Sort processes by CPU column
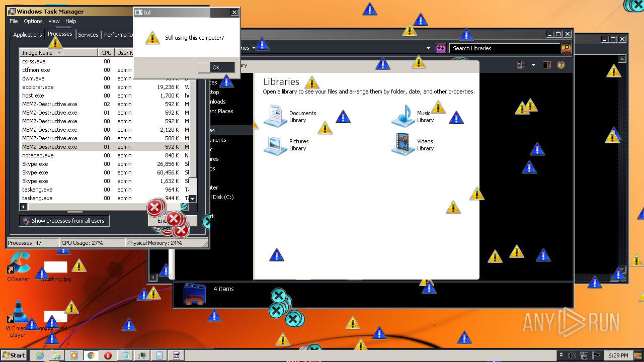 tap(106, 53)
